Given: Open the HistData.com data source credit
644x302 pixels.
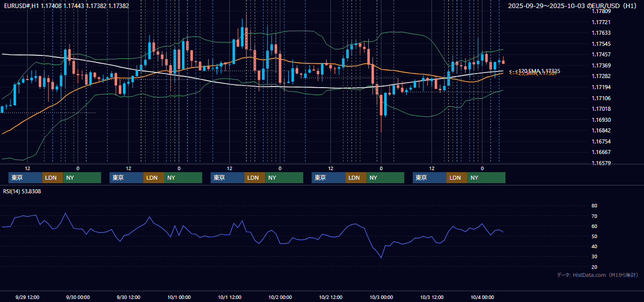Looking at the screenshot, I should [598, 275].
